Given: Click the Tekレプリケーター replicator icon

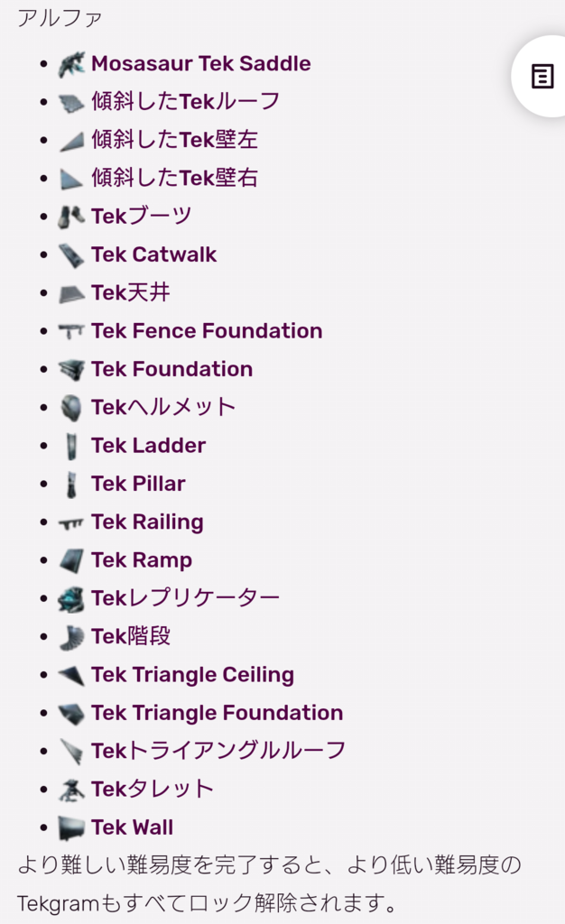Looking at the screenshot, I should click(x=71, y=599).
